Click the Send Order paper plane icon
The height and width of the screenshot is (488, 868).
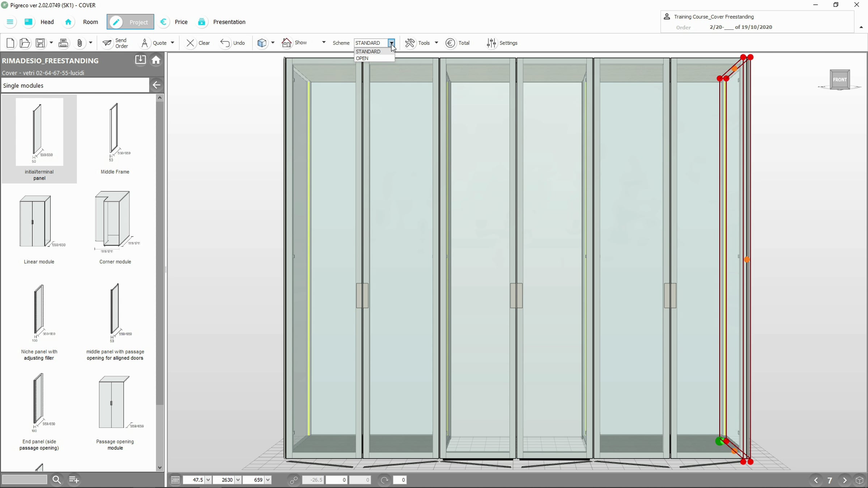click(x=107, y=43)
